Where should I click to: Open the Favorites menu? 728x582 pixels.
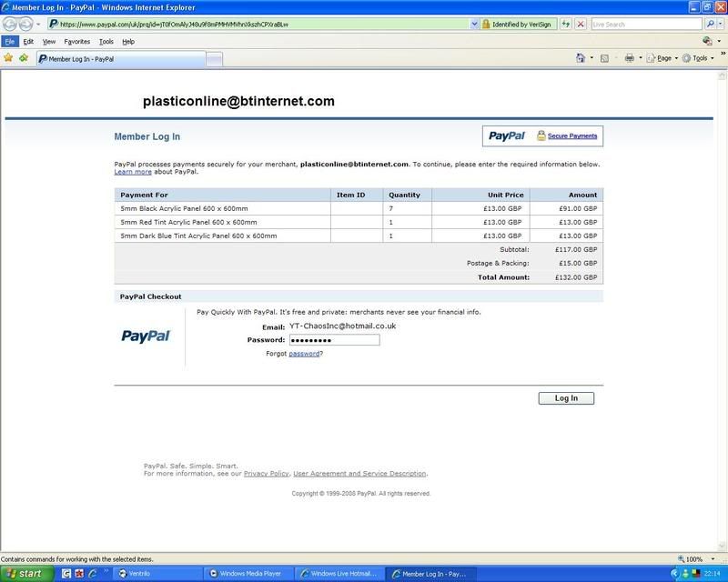tap(76, 41)
